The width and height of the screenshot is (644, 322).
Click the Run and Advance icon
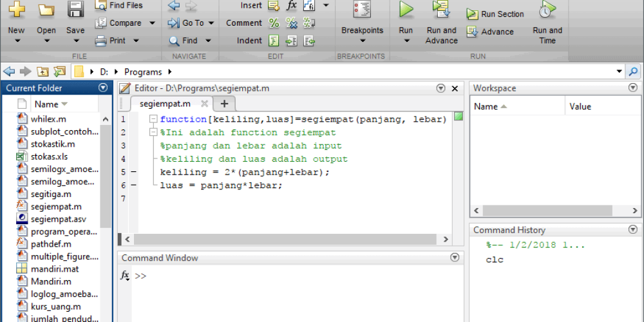coord(441,10)
